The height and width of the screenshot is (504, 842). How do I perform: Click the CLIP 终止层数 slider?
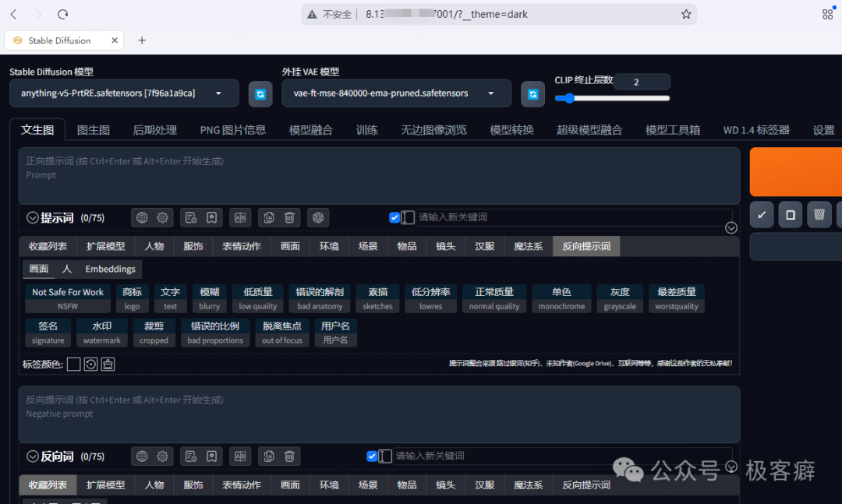pyautogui.click(x=612, y=98)
